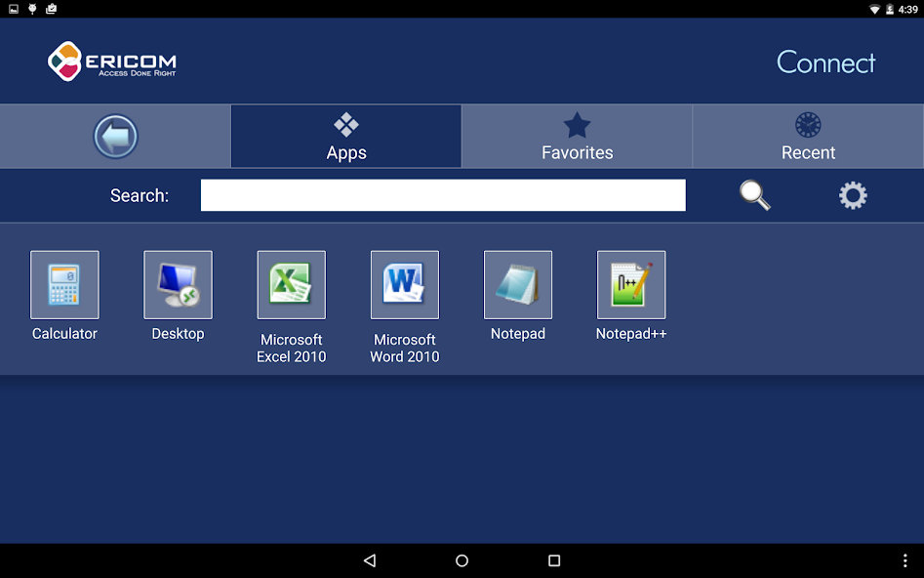This screenshot has width=924, height=578.
Task: Open settings via the gear icon
Action: point(853,195)
